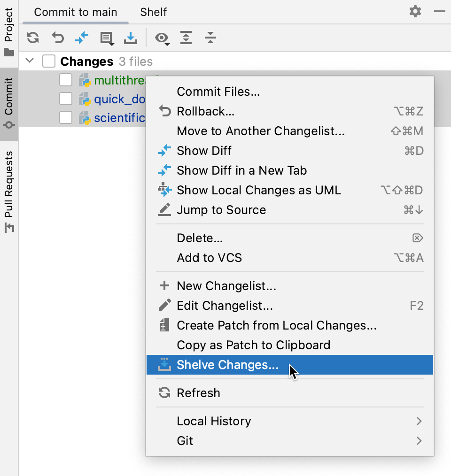Click the Refresh icon in the Commit toolbar

pyautogui.click(x=32, y=38)
